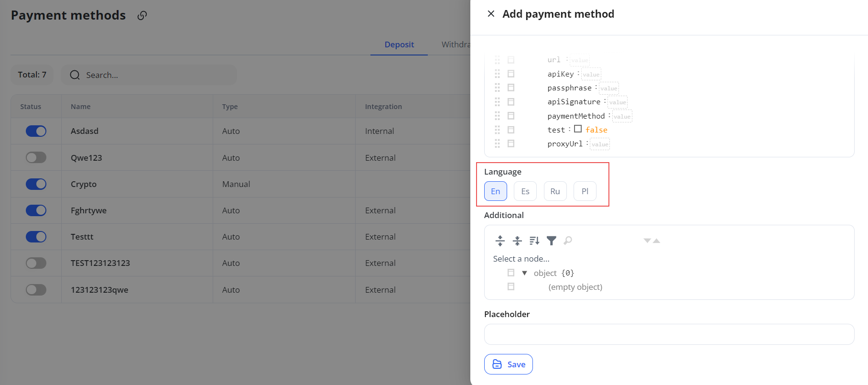Open action menu for empty object row
Image resolution: width=868 pixels, height=385 pixels.
511,286
